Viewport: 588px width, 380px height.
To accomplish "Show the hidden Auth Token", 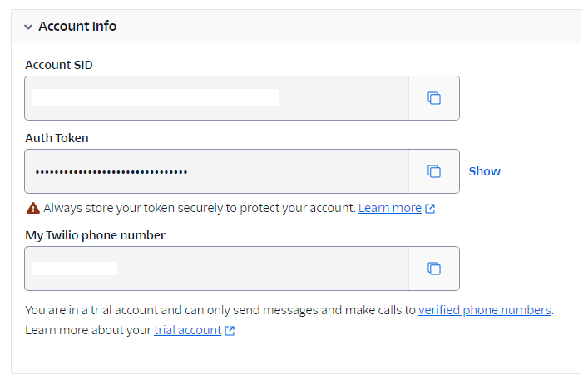I will [x=484, y=171].
